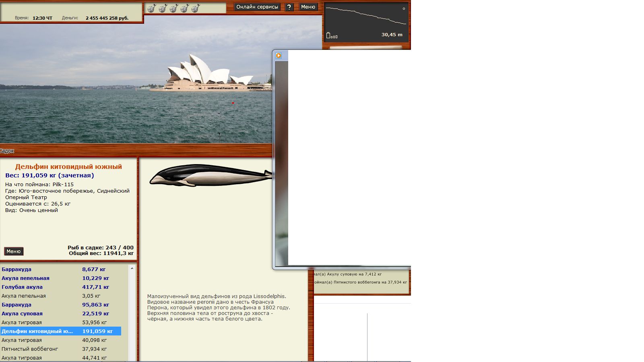Screen dimensions: 644x362
Task: Click the middle (third) flask icon
Action: coord(173,8)
